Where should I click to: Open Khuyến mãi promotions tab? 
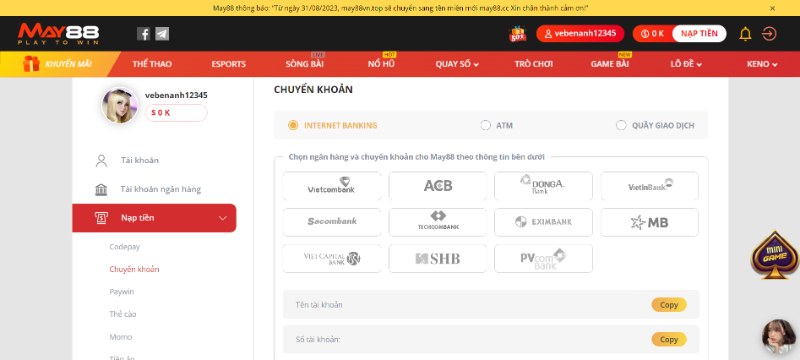(61, 64)
